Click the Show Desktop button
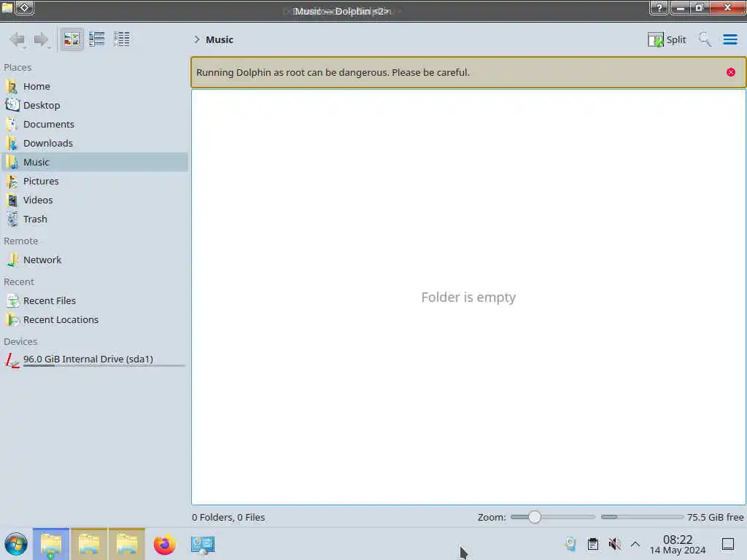The height and width of the screenshot is (560, 747). point(728,544)
